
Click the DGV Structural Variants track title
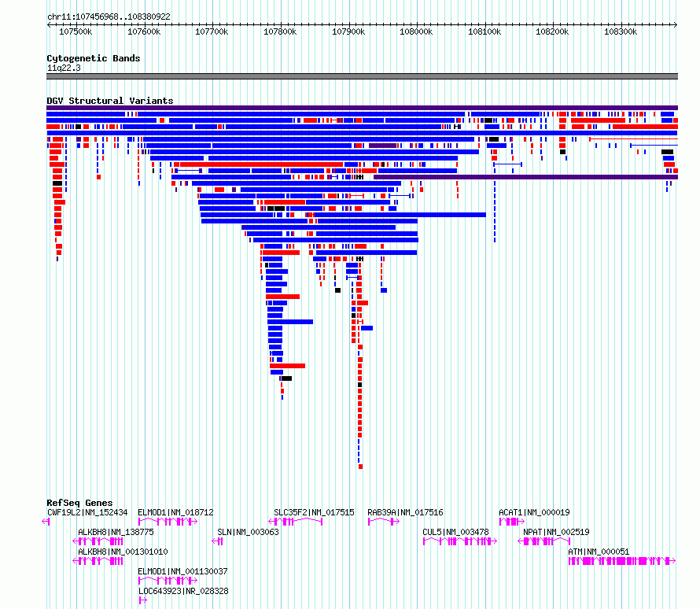click(x=110, y=101)
